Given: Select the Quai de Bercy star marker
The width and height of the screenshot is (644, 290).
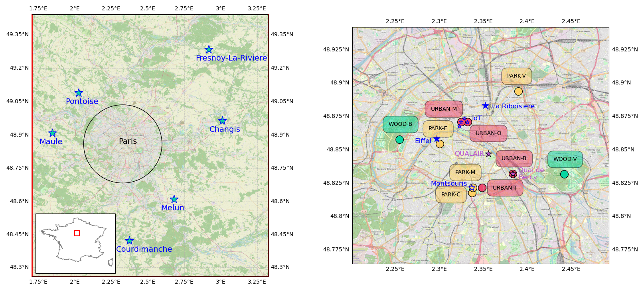Looking at the screenshot, I should [513, 174].
